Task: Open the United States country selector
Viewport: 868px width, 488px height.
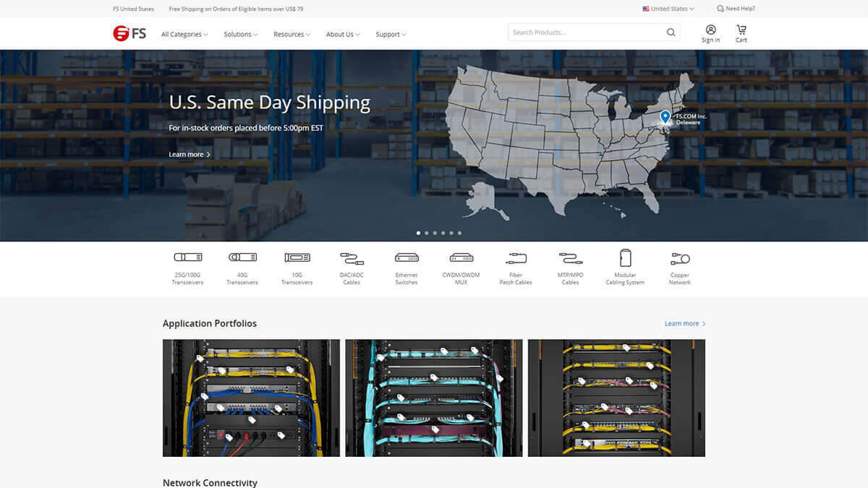Action: click(668, 9)
